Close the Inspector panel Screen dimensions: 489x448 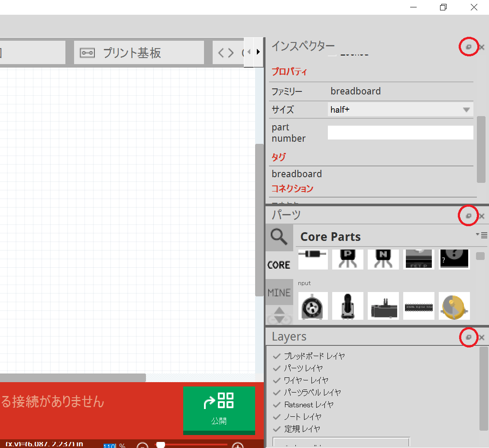tap(482, 47)
